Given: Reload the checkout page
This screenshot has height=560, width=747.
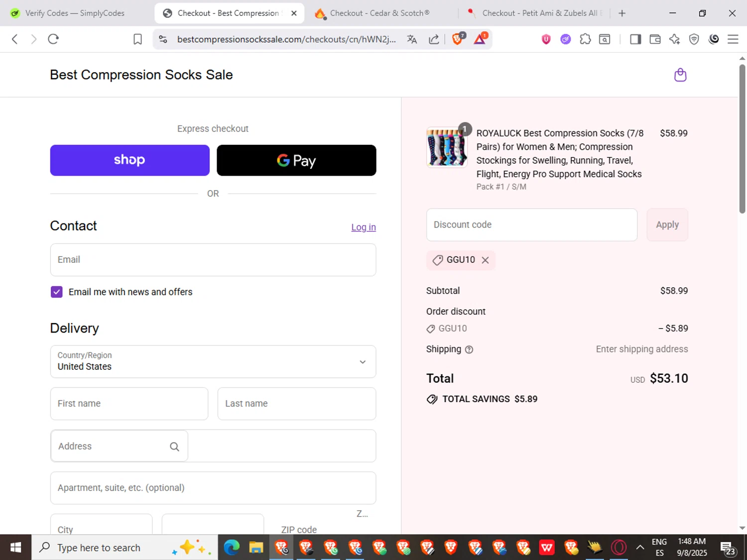Looking at the screenshot, I should click(53, 39).
